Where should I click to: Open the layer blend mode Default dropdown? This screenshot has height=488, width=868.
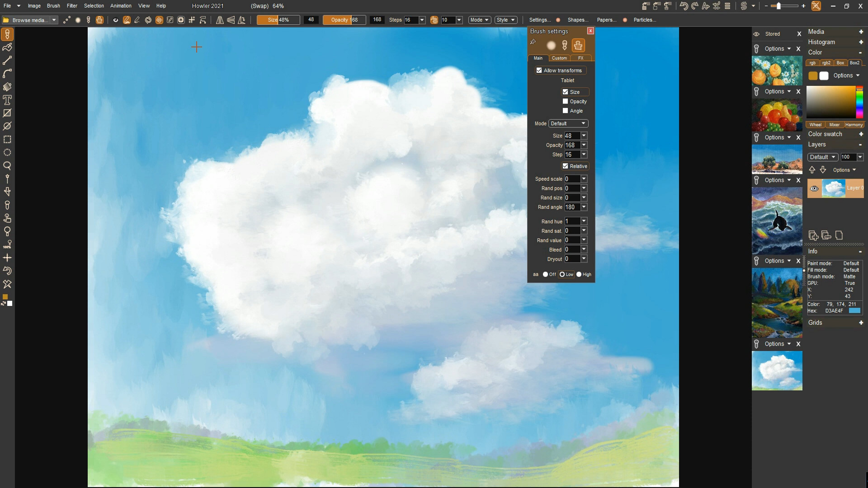(822, 157)
